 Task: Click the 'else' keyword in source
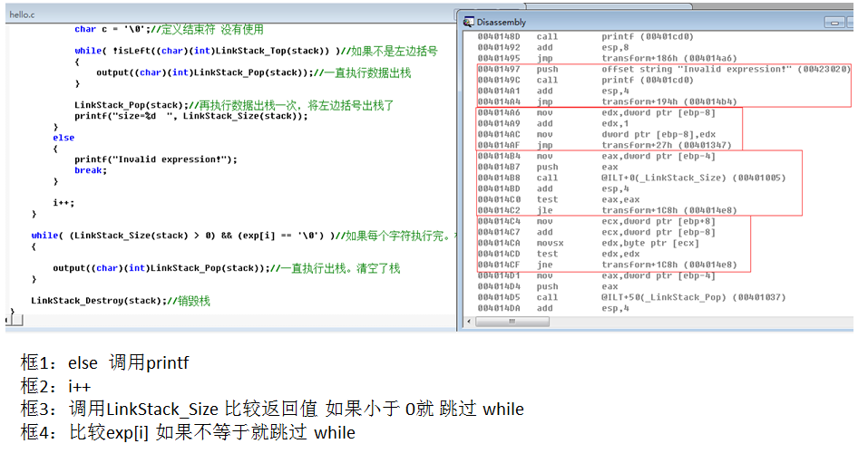point(63,138)
